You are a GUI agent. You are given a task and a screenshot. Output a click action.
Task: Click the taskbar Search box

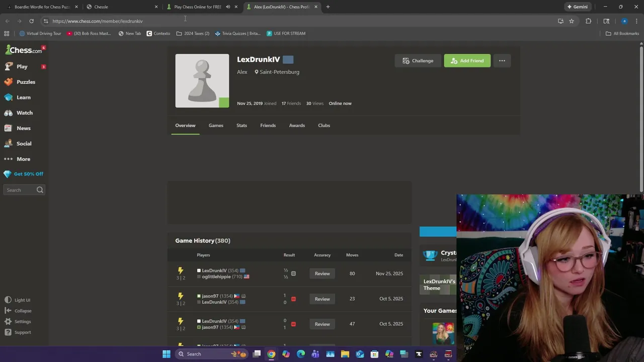(211, 354)
